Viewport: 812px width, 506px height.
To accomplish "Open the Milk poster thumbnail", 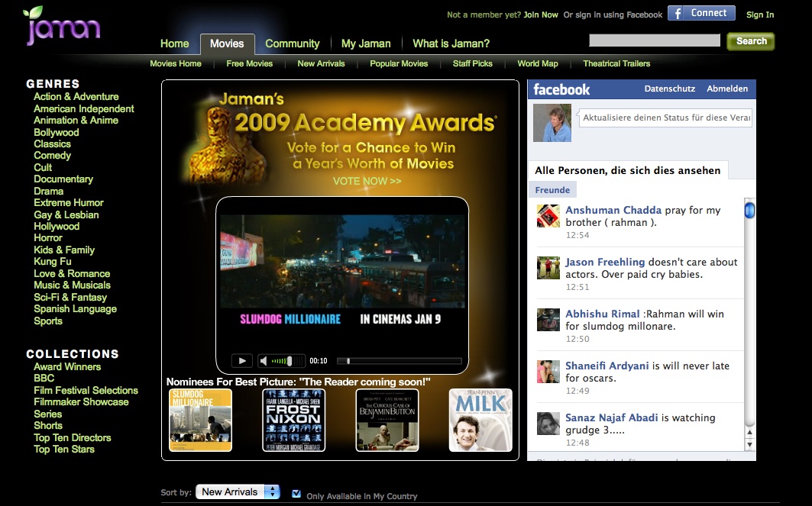I will (x=480, y=420).
